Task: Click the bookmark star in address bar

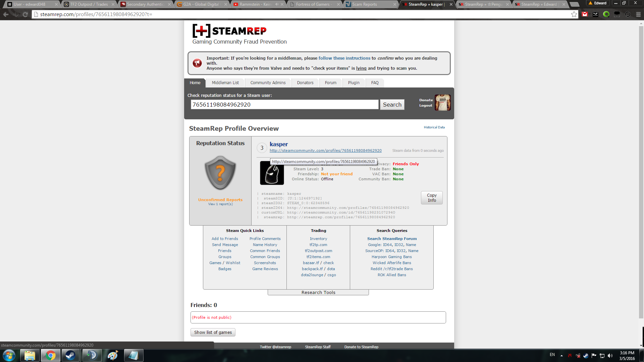Action: tap(574, 14)
